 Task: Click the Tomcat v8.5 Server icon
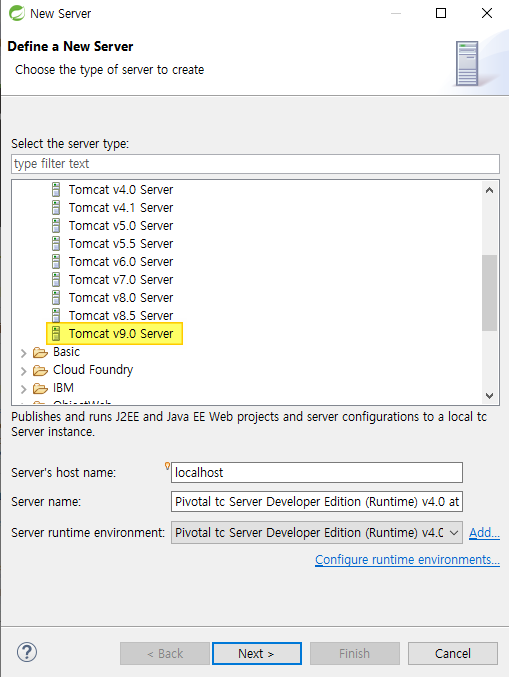pos(56,316)
